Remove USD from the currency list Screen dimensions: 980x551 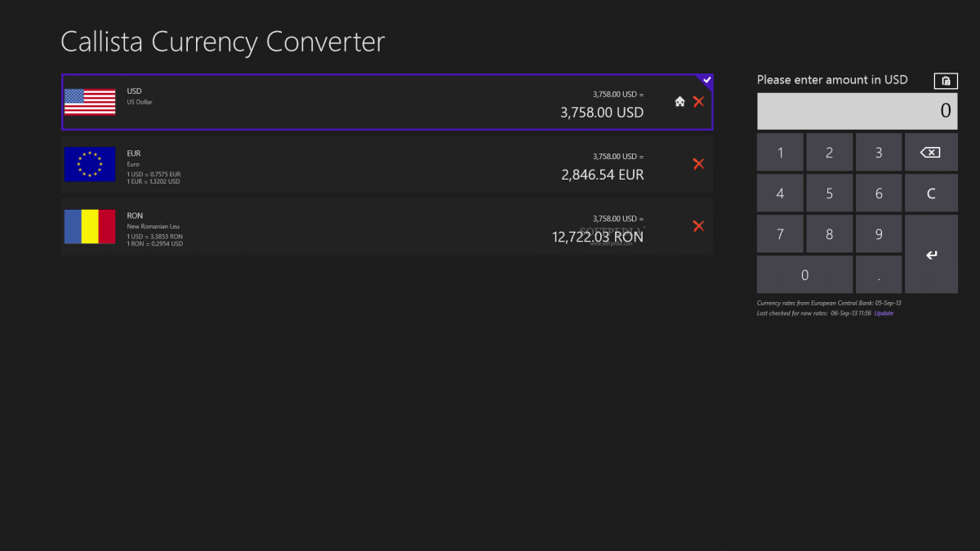(x=699, y=101)
